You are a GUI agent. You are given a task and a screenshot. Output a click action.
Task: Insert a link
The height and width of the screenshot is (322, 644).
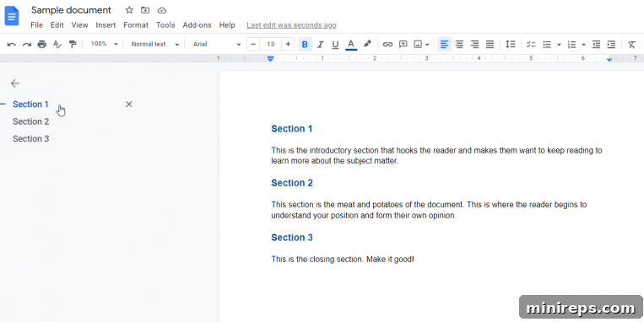387,45
